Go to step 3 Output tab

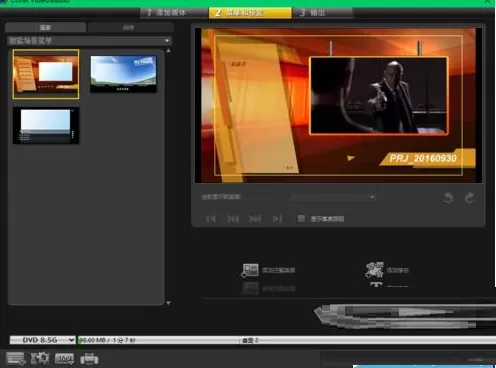[x=323, y=13]
